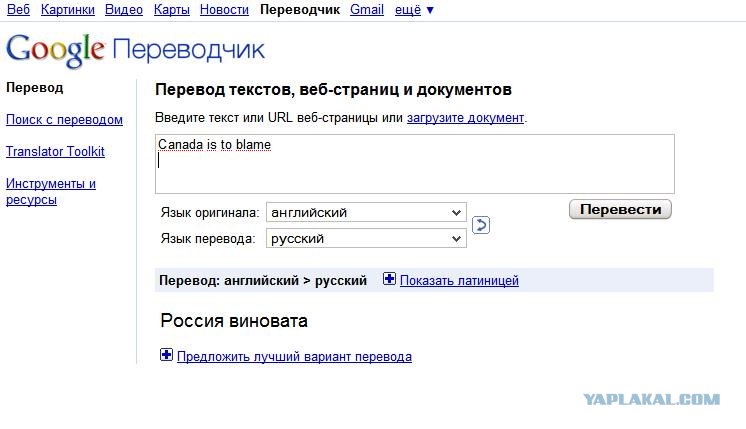Click the Google Переводчик logo
746x429 pixels.
click(x=135, y=50)
